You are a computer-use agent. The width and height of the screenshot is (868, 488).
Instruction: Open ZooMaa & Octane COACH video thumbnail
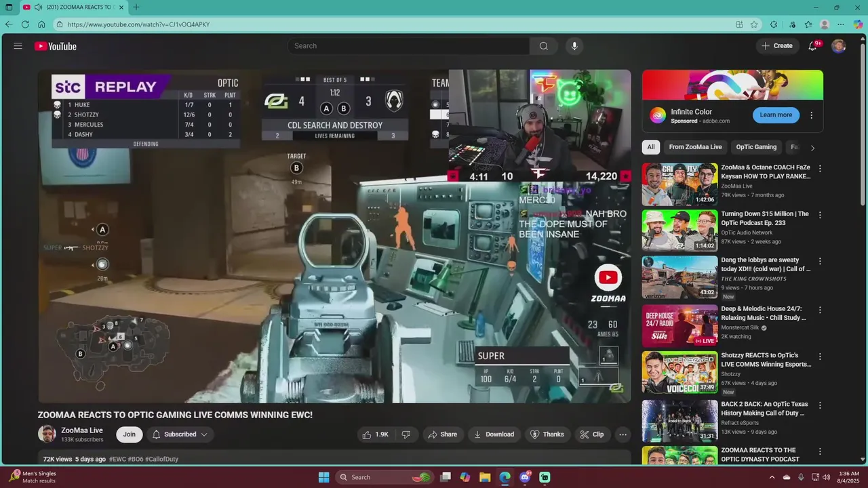(679, 184)
